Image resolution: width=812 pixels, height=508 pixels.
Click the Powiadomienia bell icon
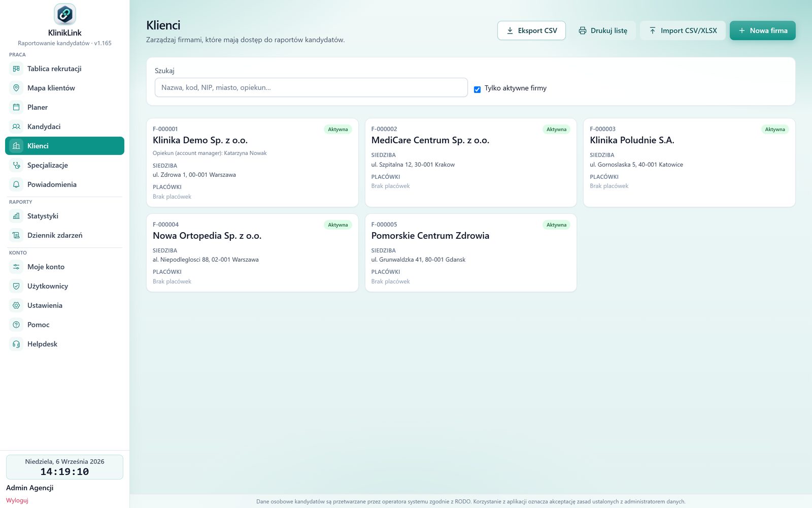(x=16, y=184)
